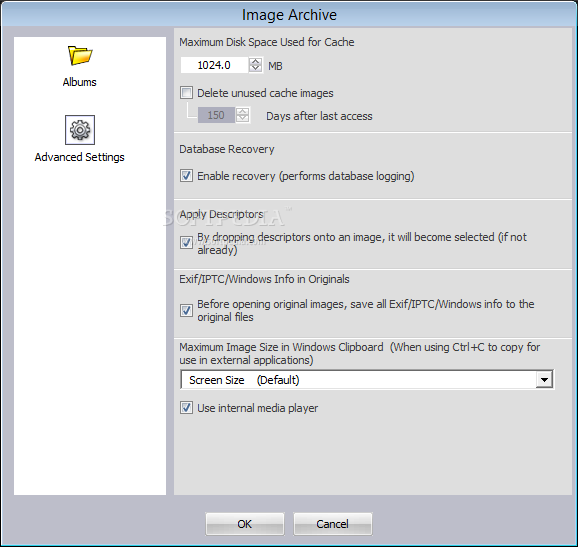578x547 pixels.
Task: Click the 150 days input field
Action: (x=216, y=115)
